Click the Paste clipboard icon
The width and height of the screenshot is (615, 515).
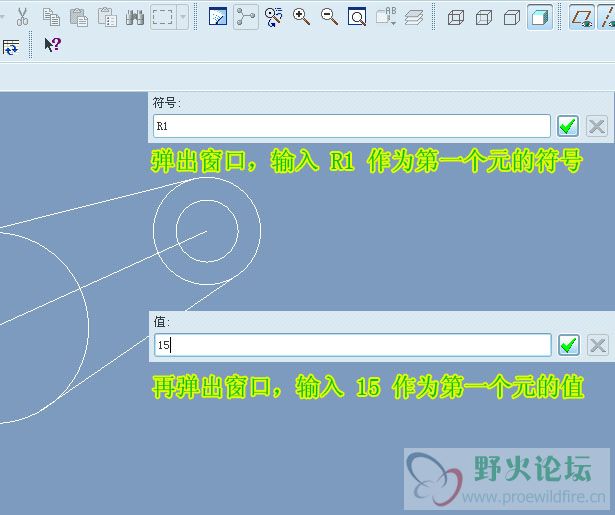(79, 17)
